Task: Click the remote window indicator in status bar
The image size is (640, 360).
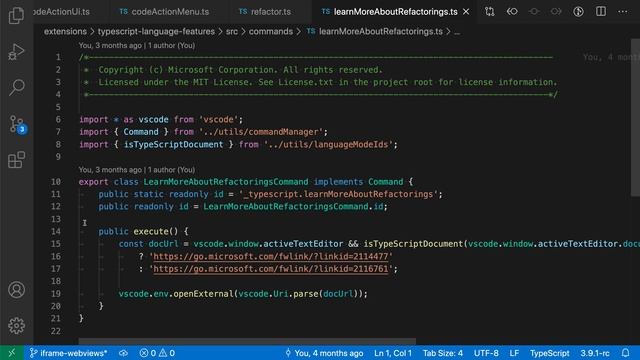Action: coord(11,353)
